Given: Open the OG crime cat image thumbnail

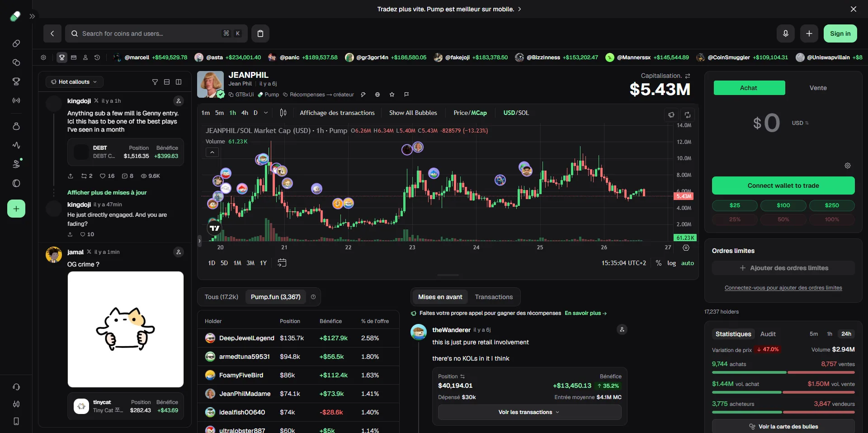Looking at the screenshot, I should pyautogui.click(x=126, y=329).
